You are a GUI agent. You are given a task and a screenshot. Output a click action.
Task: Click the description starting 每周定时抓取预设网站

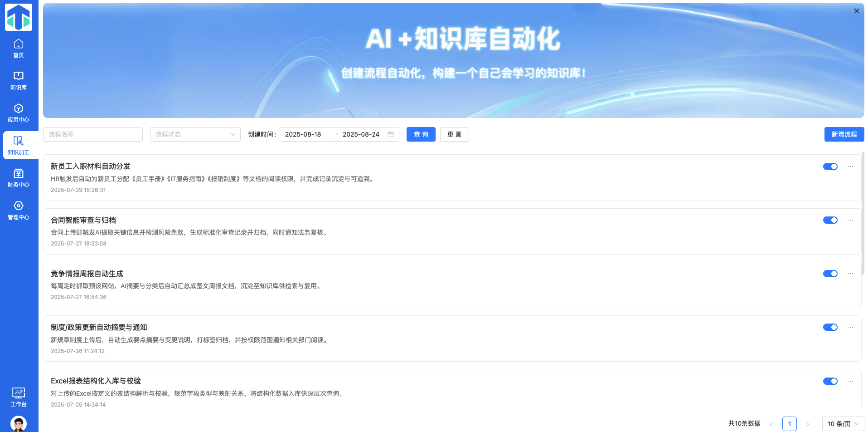(187, 286)
